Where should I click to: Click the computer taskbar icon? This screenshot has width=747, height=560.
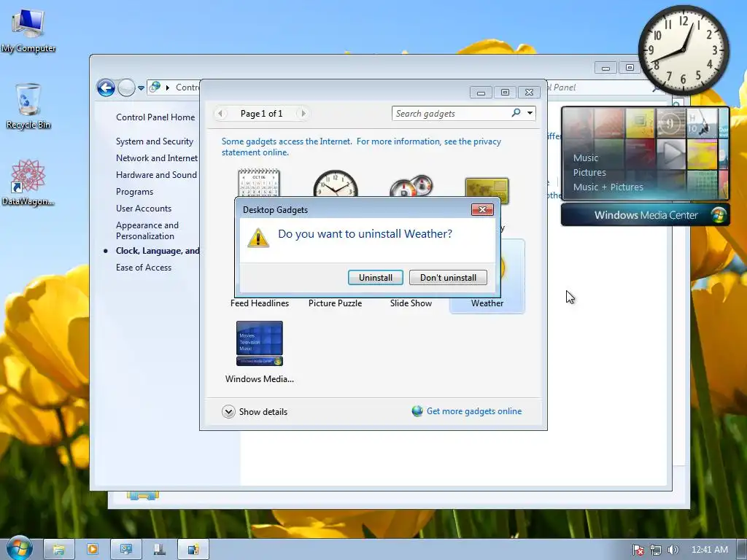pos(160,550)
